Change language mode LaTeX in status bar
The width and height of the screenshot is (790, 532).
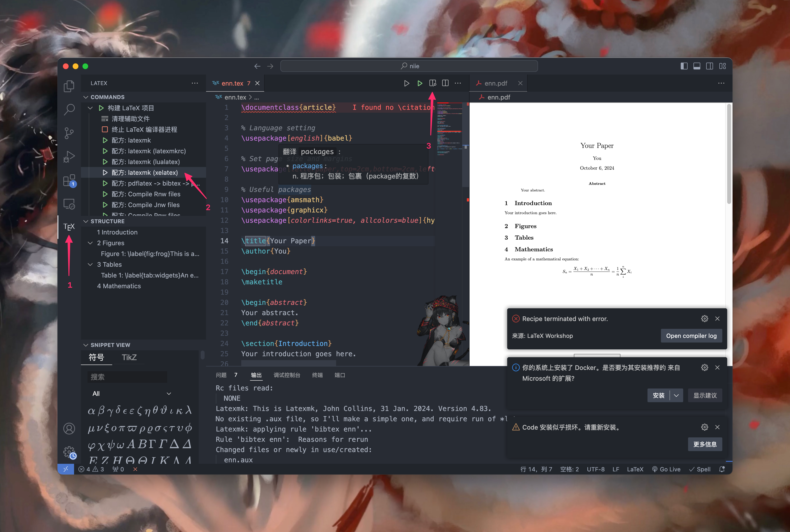[x=635, y=469]
